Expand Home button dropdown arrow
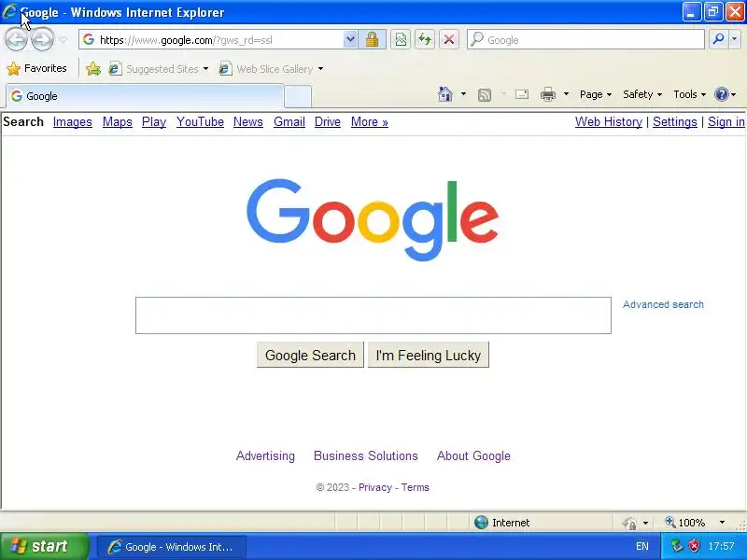Image resolution: width=747 pixels, height=560 pixels. [463, 94]
